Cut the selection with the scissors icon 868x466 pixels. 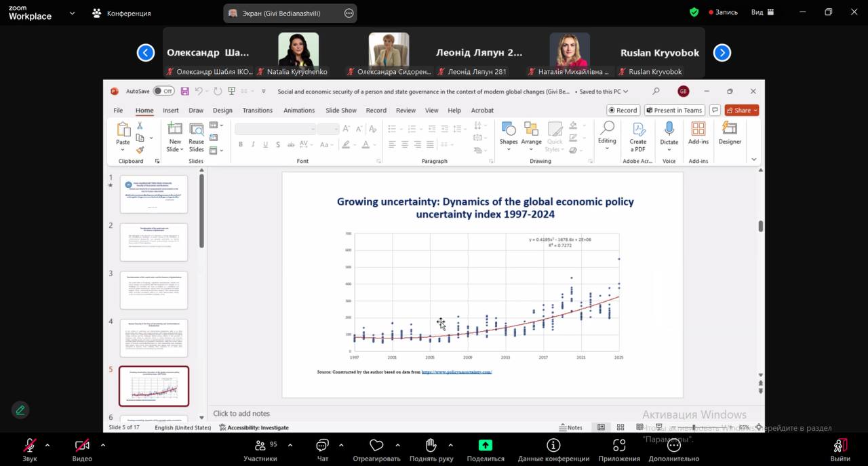pyautogui.click(x=140, y=125)
